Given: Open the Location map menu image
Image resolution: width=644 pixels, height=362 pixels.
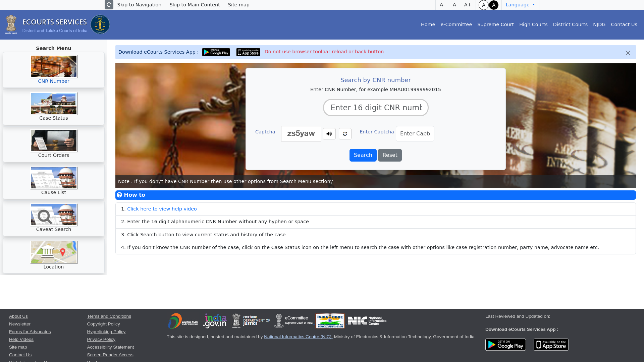Looking at the screenshot, I should pyautogui.click(x=54, y=252).
